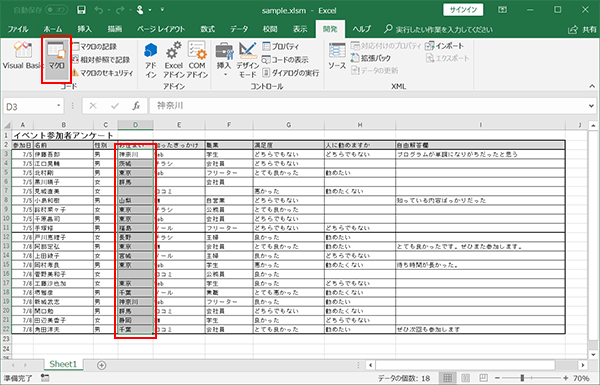This screenshot has height=385, width=600.
Task: Click ダイアログの実行 run dialog
Action: 291,73
